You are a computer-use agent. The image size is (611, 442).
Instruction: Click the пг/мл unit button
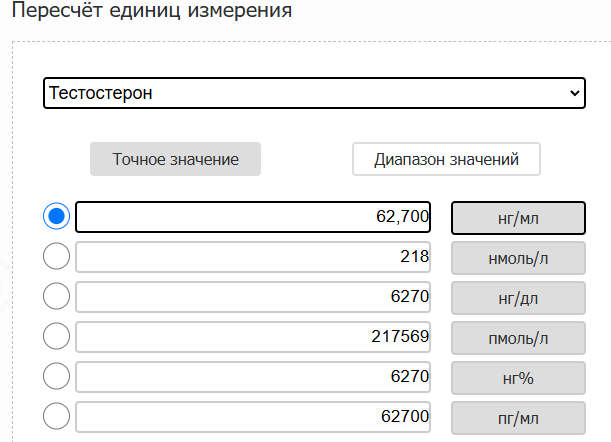518,418
